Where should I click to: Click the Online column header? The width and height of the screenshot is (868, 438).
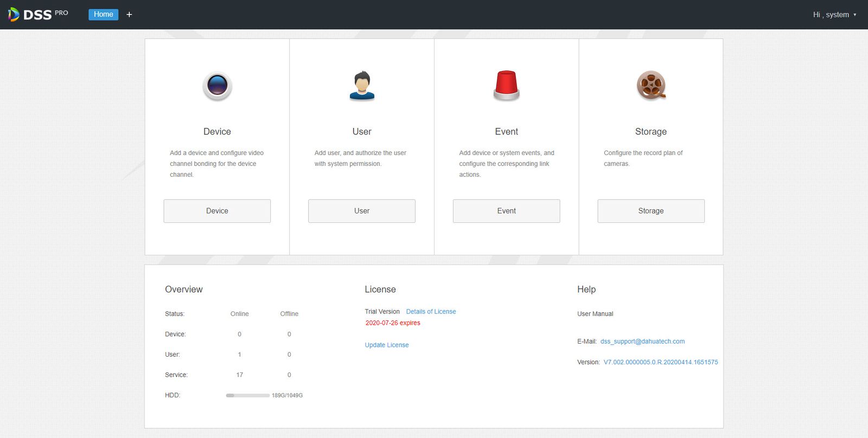point(239,314)
